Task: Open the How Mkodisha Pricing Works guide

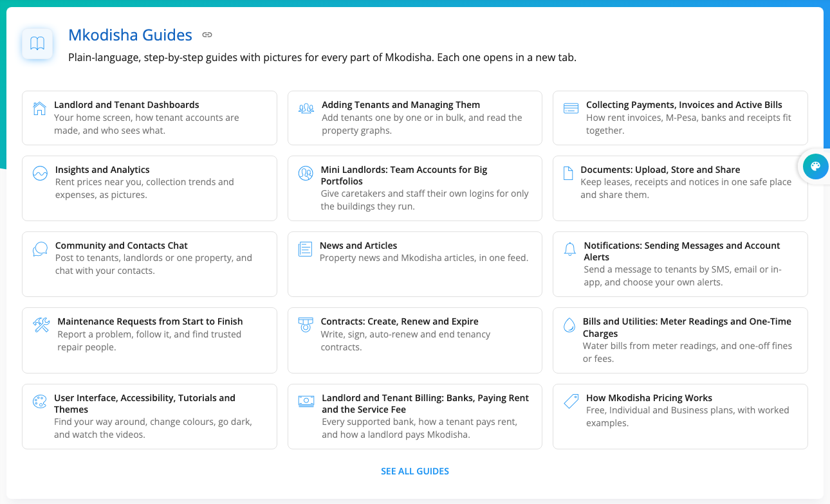Action: tap(649, 398)
